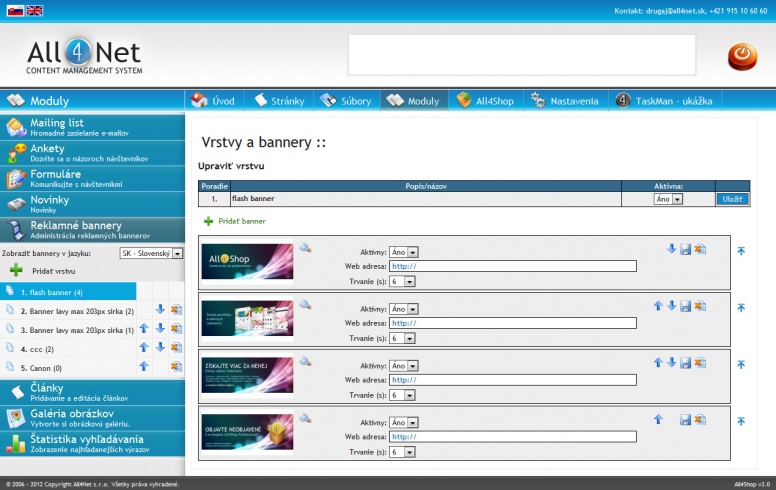Switch language via the English flag
The width and height of the screenshot is (776, 490).
[35, 11]
